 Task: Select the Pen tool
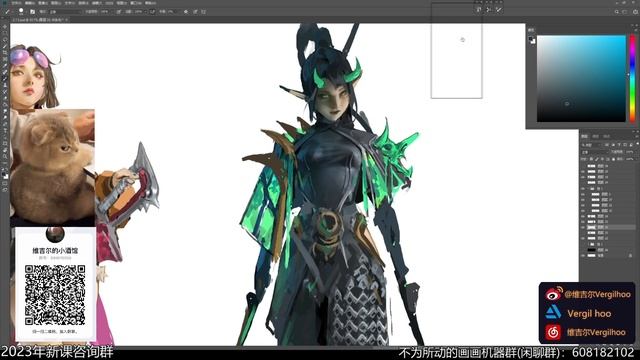click(x=5, y=124)
